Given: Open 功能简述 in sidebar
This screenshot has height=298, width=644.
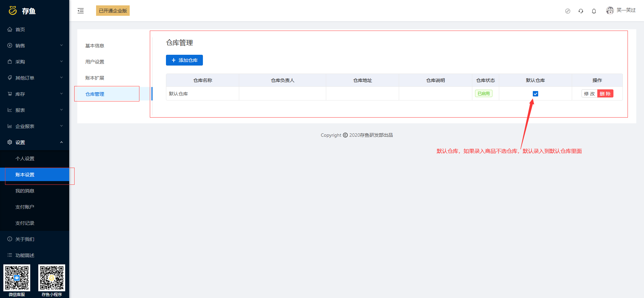Looking at the screenshot, I should 35,255.
